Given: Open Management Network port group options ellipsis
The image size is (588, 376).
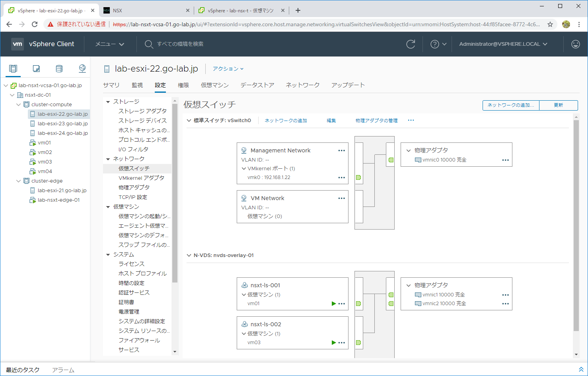Looking at the screenshot, I should tap(341, 150).
